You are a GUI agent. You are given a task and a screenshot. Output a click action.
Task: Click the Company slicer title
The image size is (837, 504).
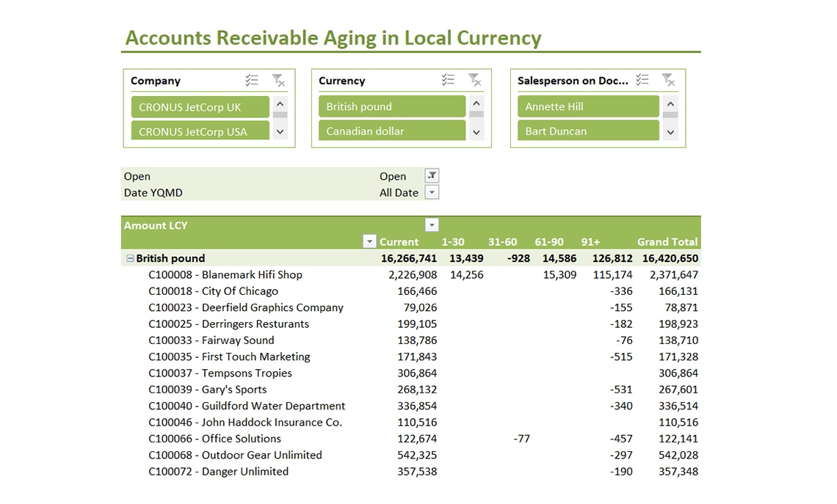[156, 81]
